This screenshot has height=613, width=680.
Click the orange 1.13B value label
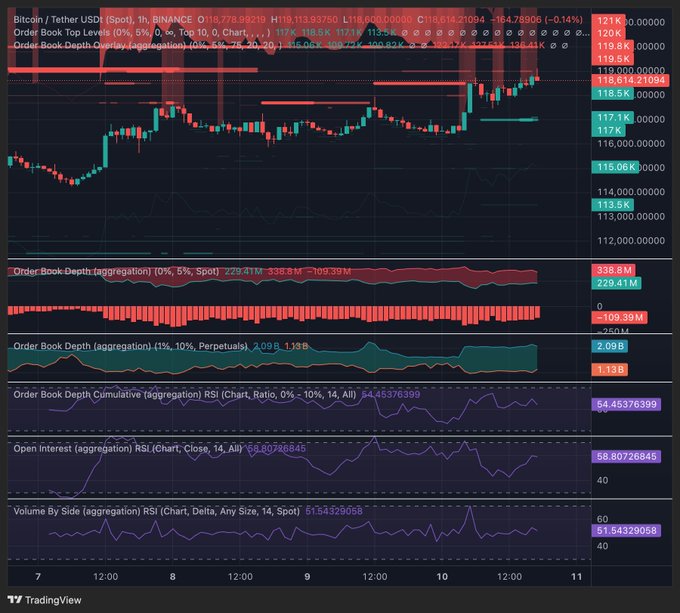pos(609,369)
